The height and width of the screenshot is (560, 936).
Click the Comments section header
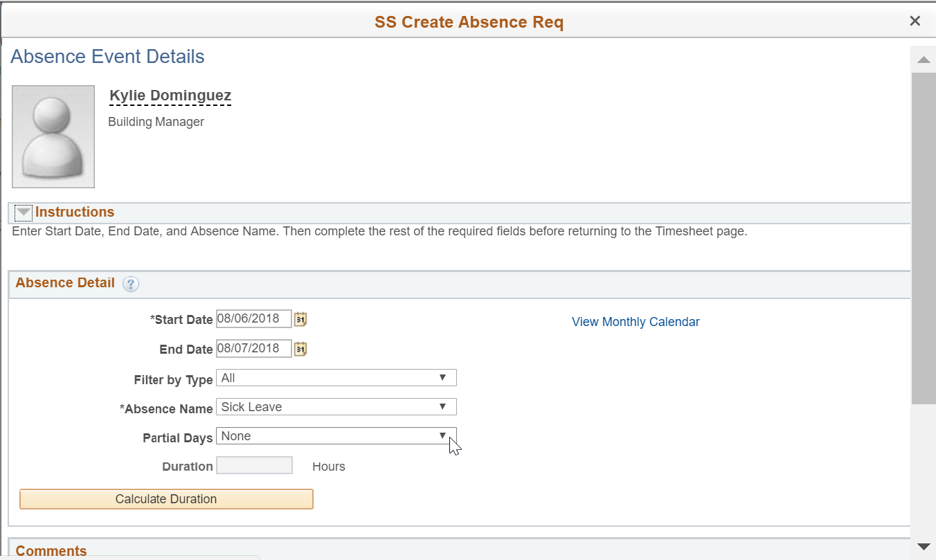[51, 551]
